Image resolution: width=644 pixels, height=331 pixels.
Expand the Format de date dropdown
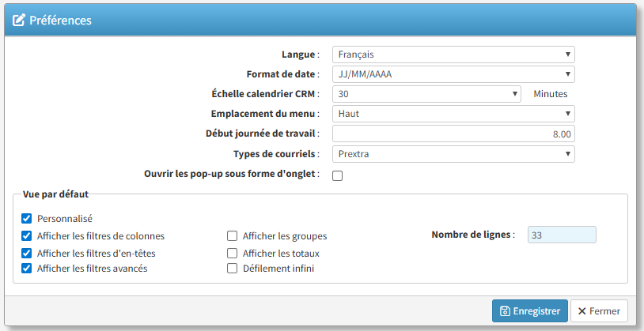point(453,74)
